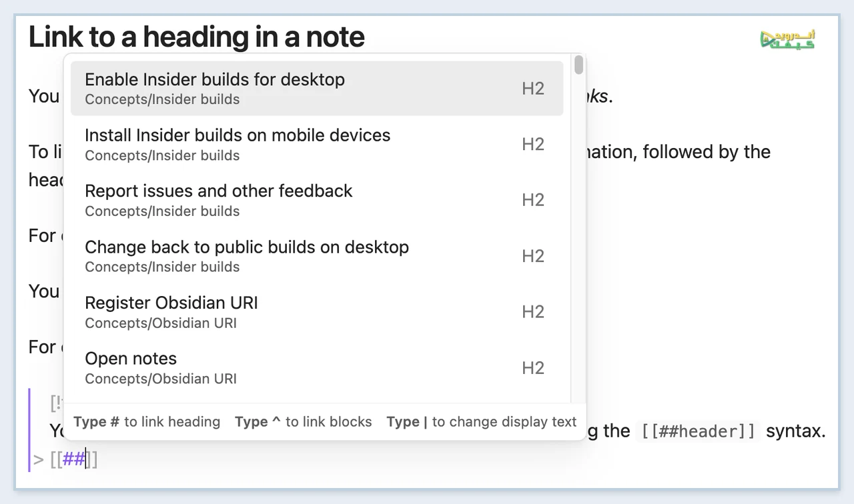The width and height of the screenshot is (854, 504).
Task: Click H2 badge next to 'Report issues and other feedback'
Action: [x=533, y=200]
